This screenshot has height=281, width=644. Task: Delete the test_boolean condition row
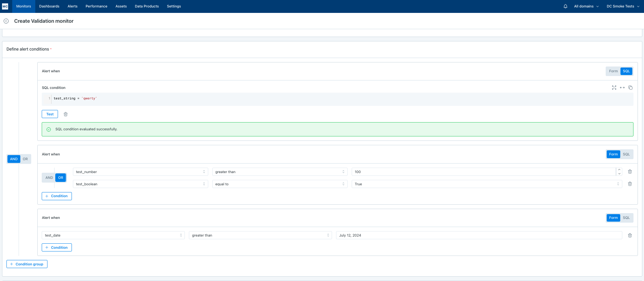630,184
